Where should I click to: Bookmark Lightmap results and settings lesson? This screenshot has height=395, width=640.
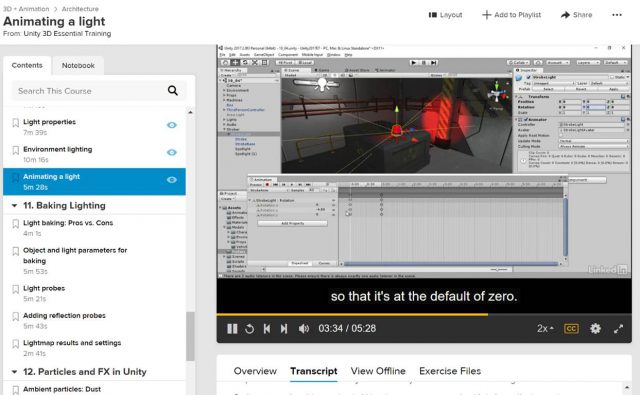[16, 344]
